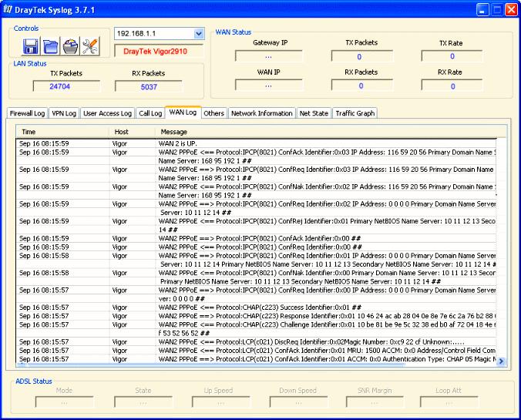This screenshot has height=420, width=521.
Task: Open the Net State tab
Action: click(x=314, y=113)
